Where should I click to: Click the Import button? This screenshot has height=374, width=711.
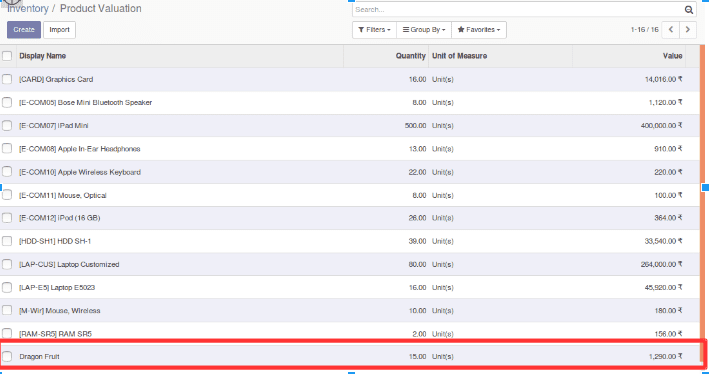[x=59, y=30]
